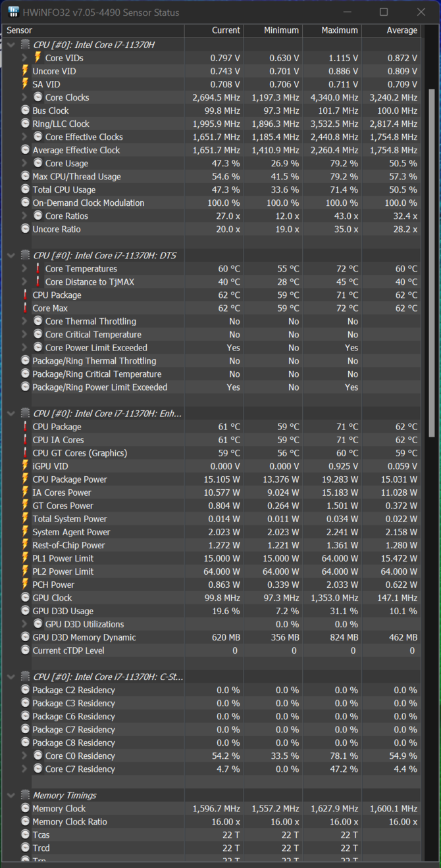Expand the Core Distance to TjMAX row
The width and height of the screenshot is (441, 868).
point(24,281)
